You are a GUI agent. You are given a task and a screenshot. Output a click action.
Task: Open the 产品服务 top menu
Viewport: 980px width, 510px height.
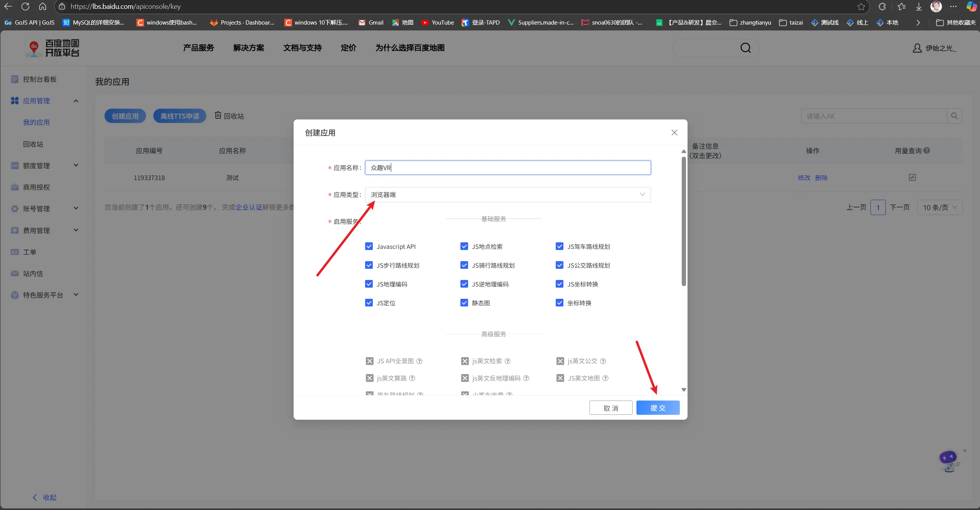click(x=198, y=48)
